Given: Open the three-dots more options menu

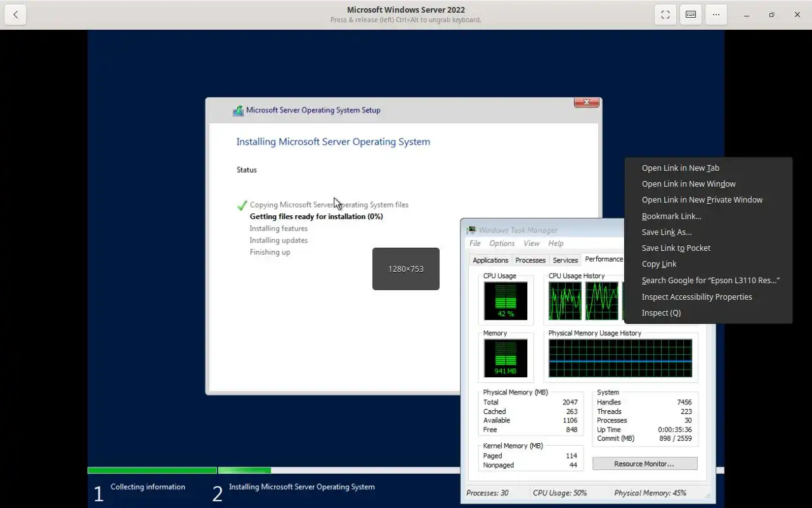Looking at the screenshot, I should coord(716,15).
